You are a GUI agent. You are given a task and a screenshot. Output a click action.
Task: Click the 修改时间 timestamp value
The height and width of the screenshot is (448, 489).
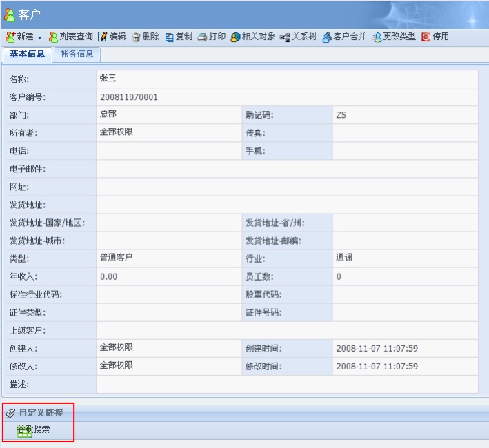click(x=377, y=367)
